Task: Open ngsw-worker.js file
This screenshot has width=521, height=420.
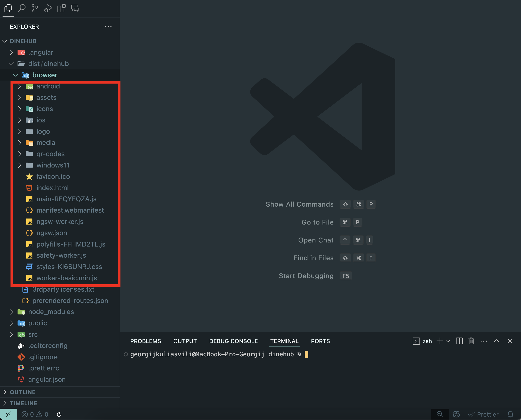Action: pyautogui.click(x=60, y=222)
